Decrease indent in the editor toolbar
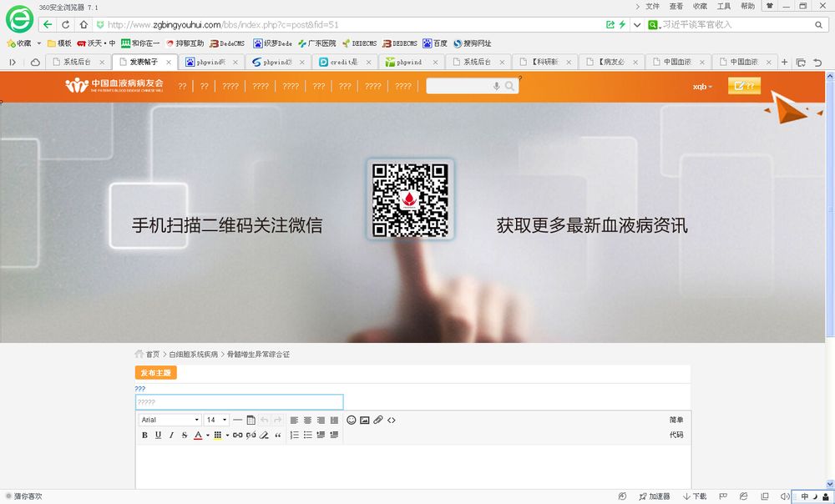 tap(335, 435)
